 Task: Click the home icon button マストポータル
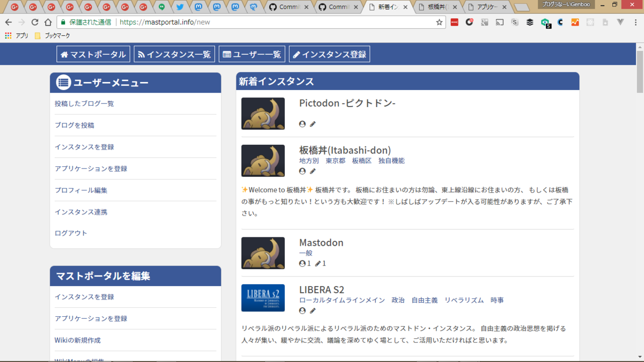pos(93,54)
